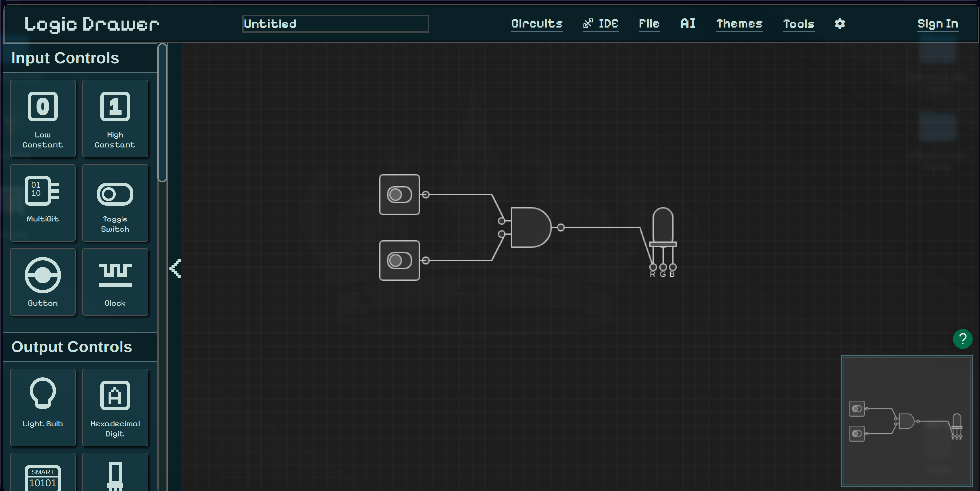The width and height of the screenshot is (980, 491).
Task: Select the High Constant input component
Action: [115, 118]
